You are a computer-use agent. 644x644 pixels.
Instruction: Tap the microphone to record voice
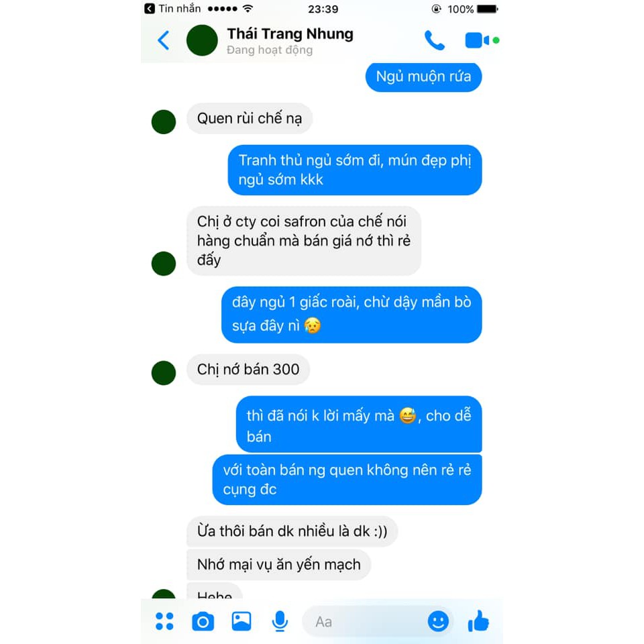pos(280,621)
